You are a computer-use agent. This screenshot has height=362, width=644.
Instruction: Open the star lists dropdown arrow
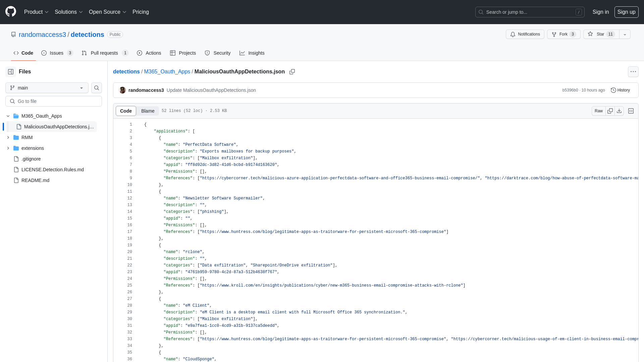625,34
